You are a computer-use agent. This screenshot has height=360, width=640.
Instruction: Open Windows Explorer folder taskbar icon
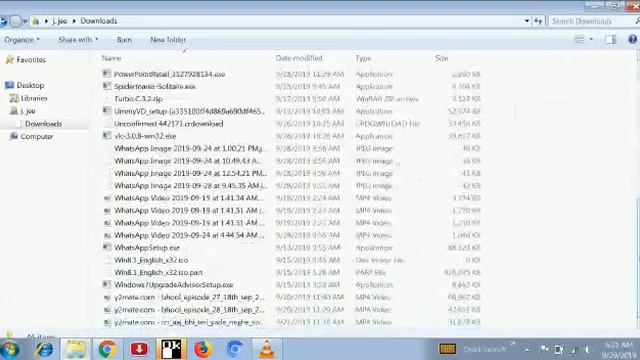(x=76, y=349)
